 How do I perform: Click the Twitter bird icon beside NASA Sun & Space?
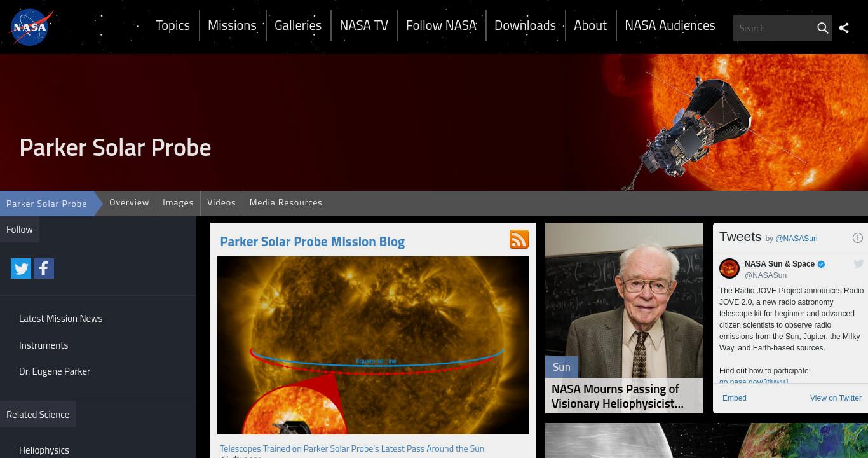[858, 264]
